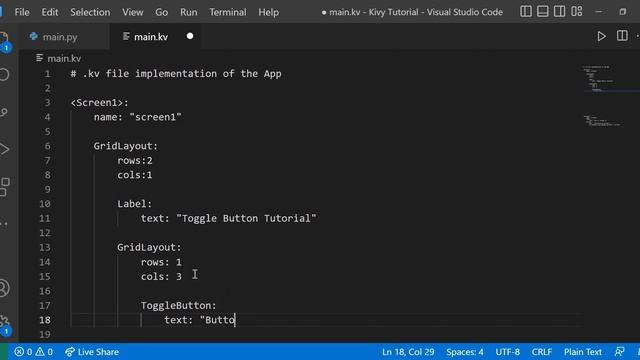The image size is (640, 360).
Task: Click line number 13 in the gutter
Action: pyautogui.click(x=45, y=247)
